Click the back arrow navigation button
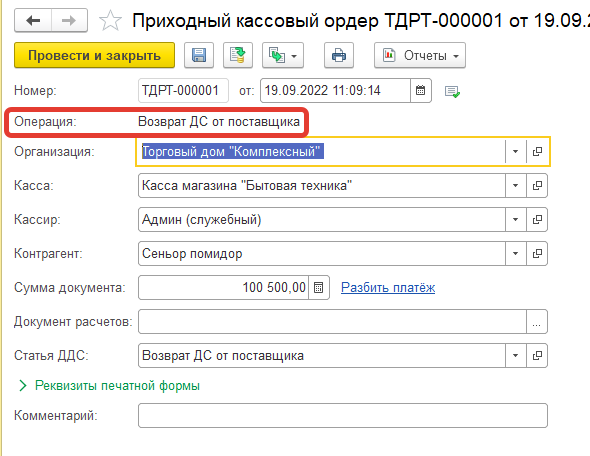 point(33,20)
